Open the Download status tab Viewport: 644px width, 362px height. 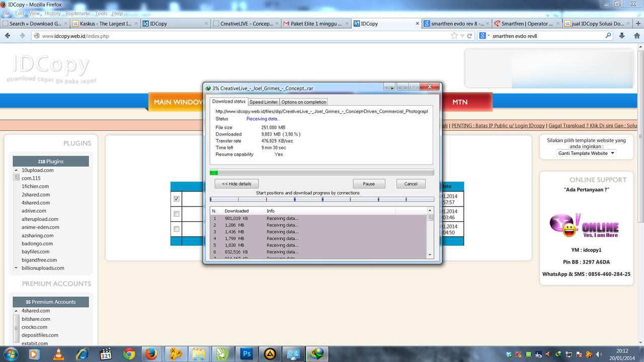229,102
